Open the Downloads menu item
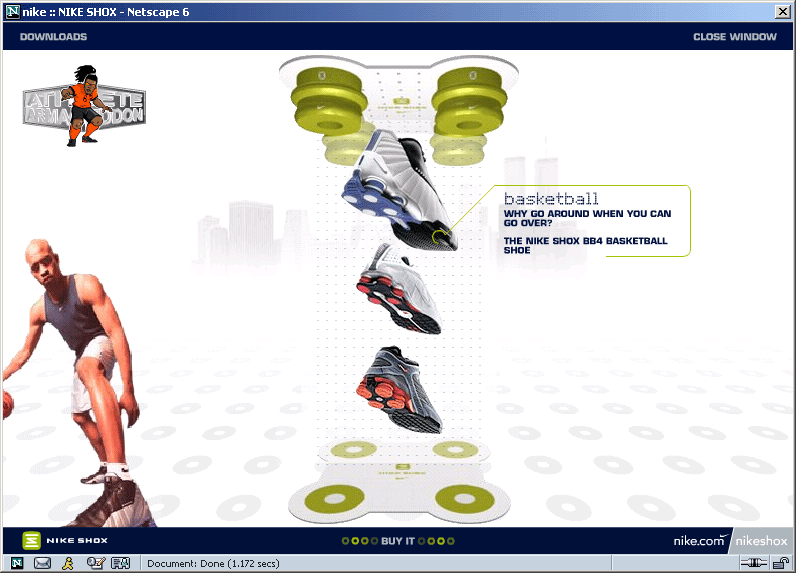796x573 pixels. click(x=53, y=37)
